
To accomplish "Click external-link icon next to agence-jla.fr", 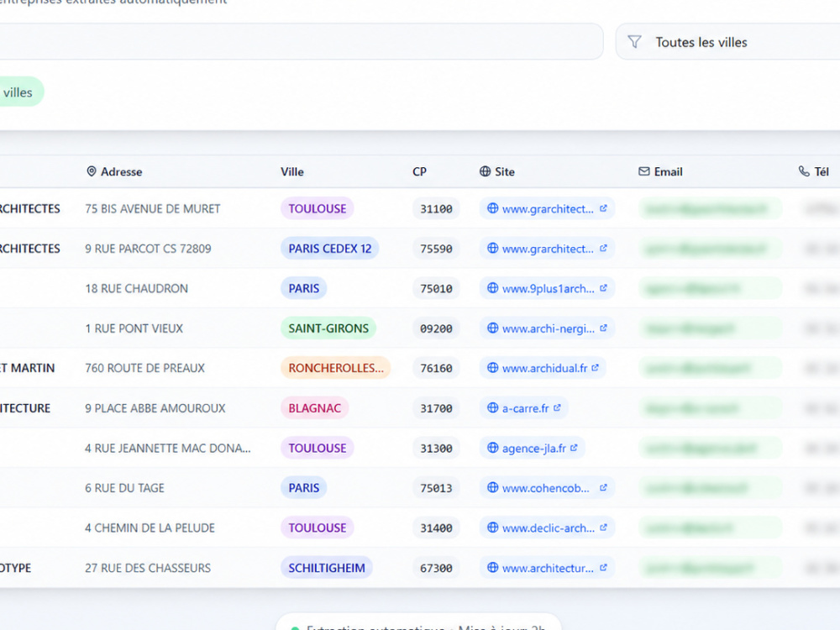I will pyautogui.click(x=574, y=448).
